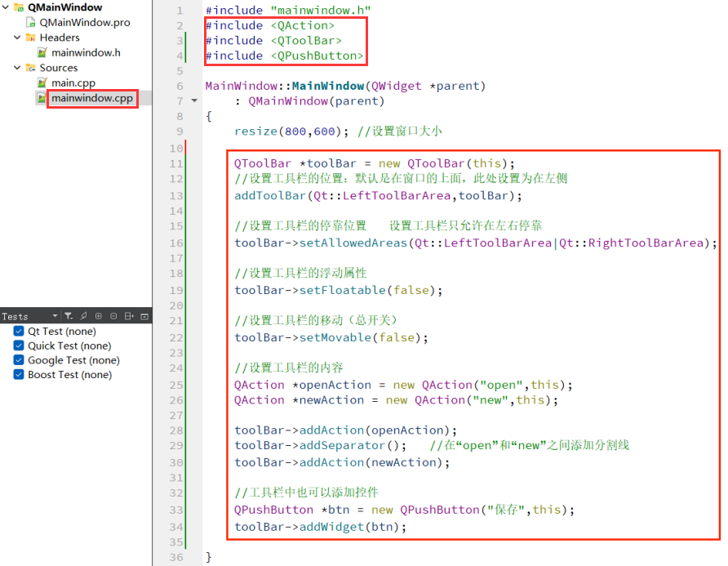The image size is (728, 566).
Task: Click 'newAction' variable in line 26
Action: click(x=331, y=399)
